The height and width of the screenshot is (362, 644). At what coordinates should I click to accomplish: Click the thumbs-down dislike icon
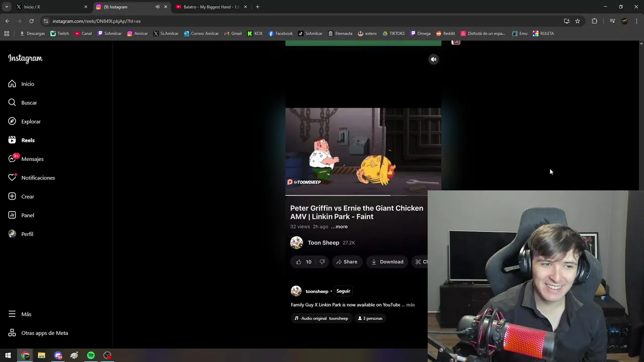[322, 262]
